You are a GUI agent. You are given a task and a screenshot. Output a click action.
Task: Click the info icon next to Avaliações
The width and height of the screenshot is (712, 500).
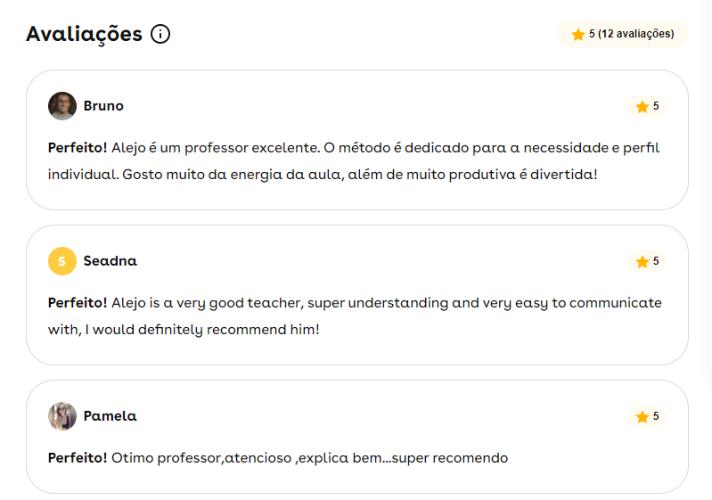(160, 34)
